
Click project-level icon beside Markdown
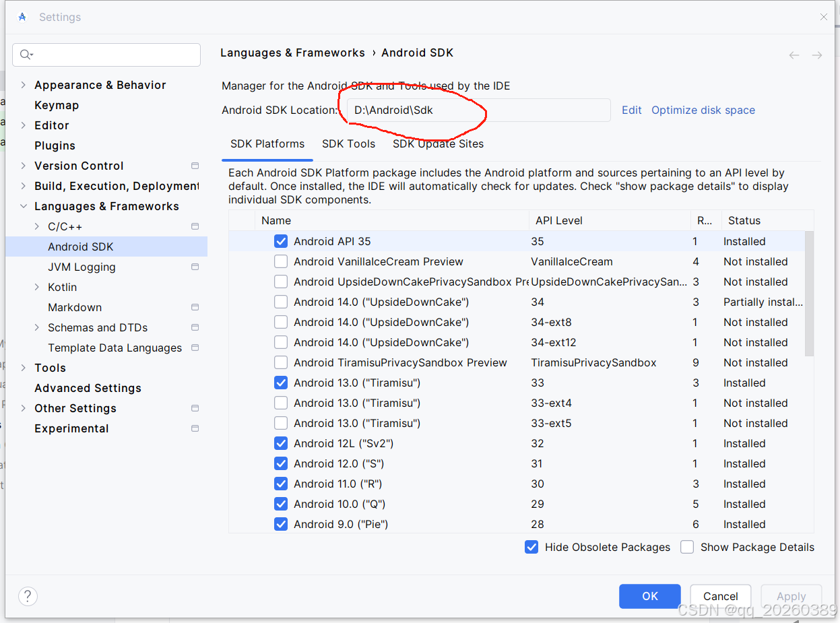click(x=195, y=307)
